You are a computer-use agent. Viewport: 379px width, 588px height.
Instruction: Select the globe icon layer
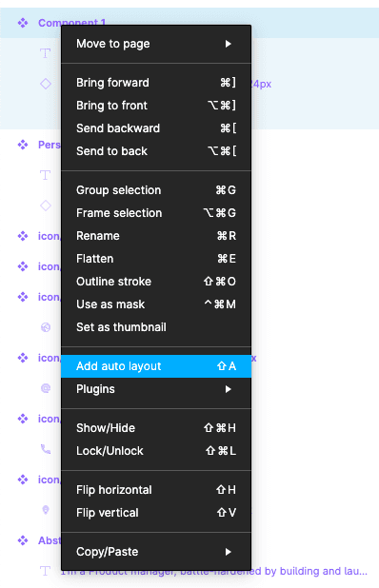coord(46,327)
